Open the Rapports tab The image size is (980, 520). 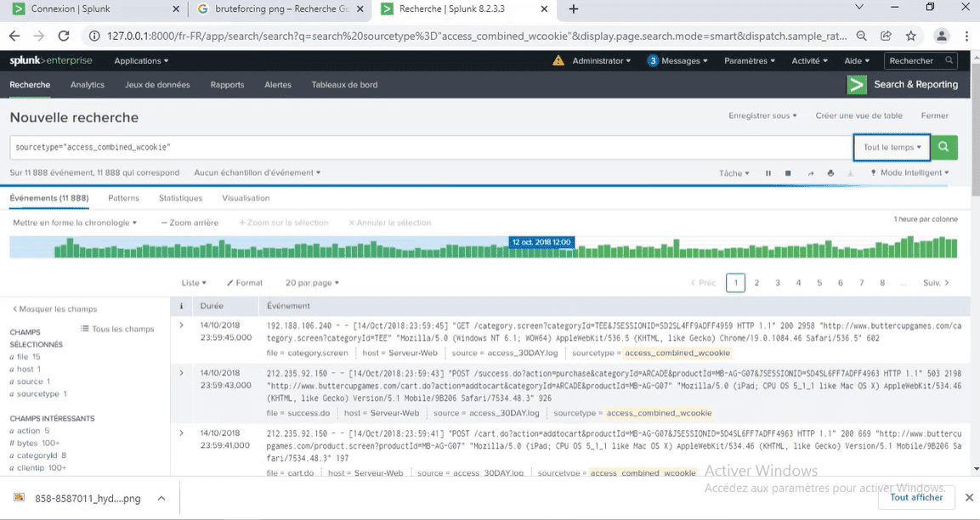[227, 84]
